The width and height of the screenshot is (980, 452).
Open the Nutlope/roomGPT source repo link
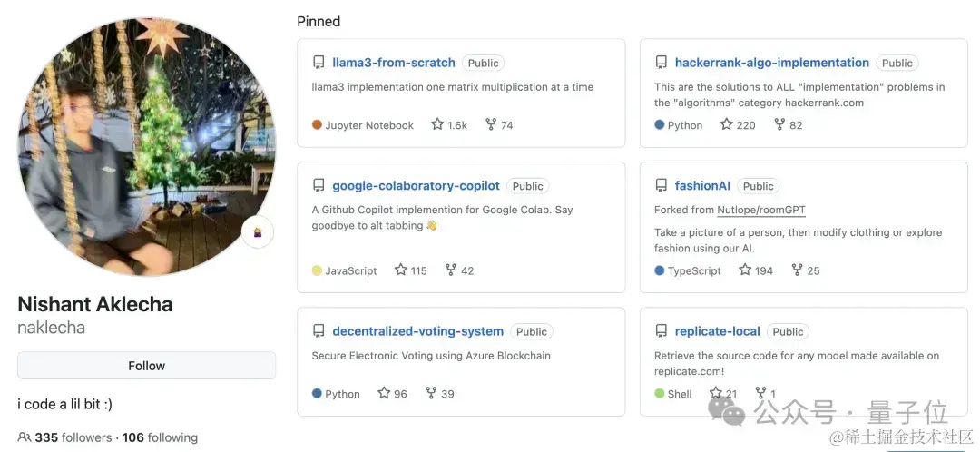pos(760,210)
